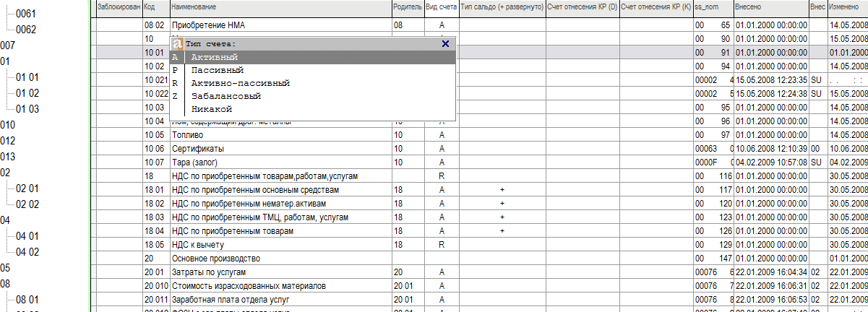Select tree node '0061'

point(26,14)
